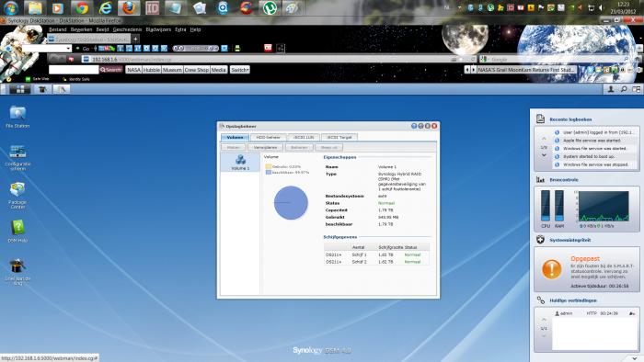644x362 pixels.
Task: Select Volume 1 in the left list
Action: tap(240, 162)
